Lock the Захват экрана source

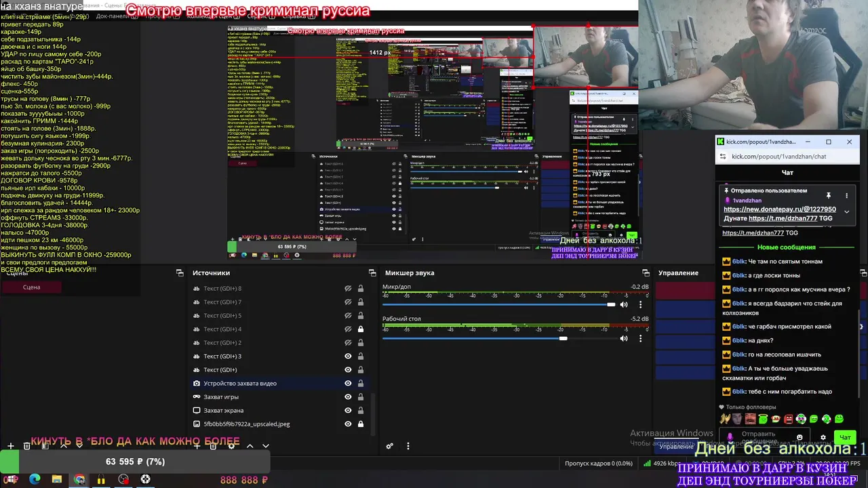[x=361, y=411]
